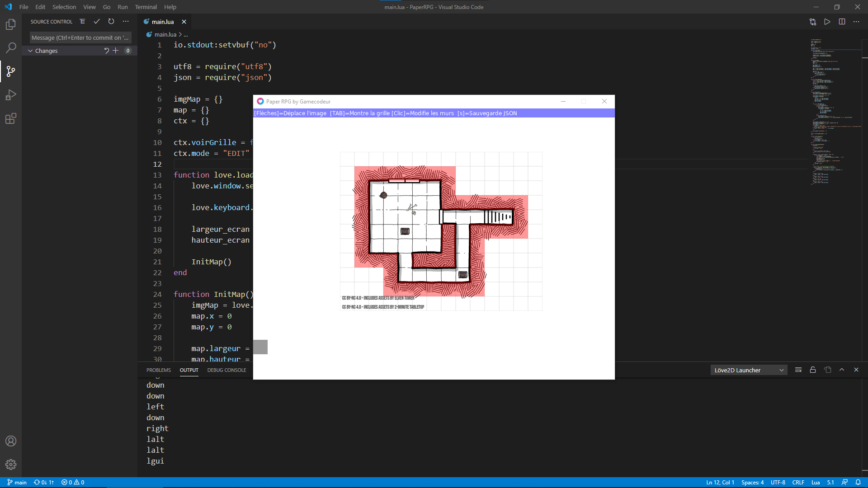Screen dimensions: 868x488
Task: Change the line ending by clicking CRLF
Action: coord(798,482)
